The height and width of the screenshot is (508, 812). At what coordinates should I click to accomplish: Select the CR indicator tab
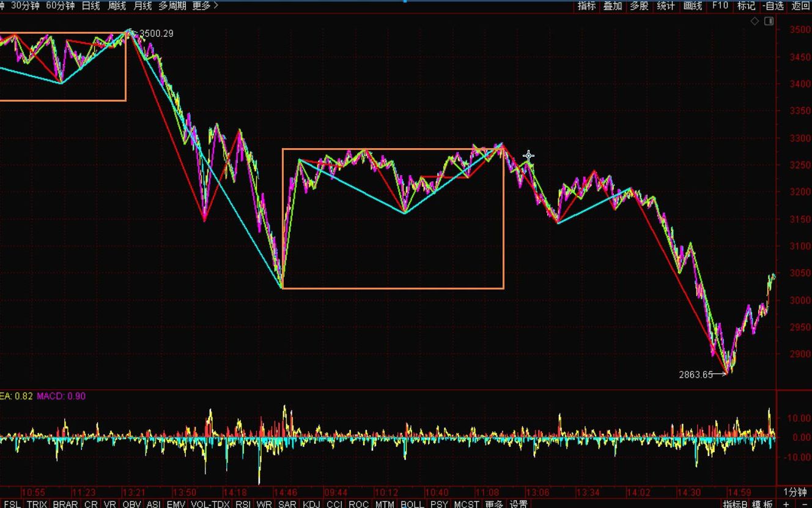(x=90, y=504)
